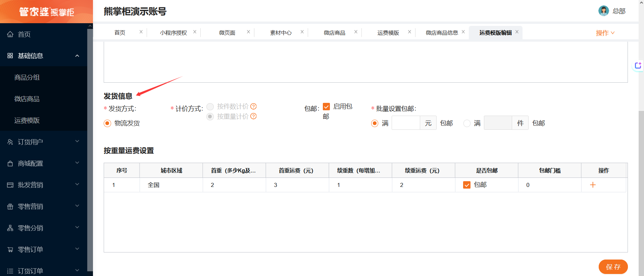Select 满...件包邮 radio button

click(467, 123)
